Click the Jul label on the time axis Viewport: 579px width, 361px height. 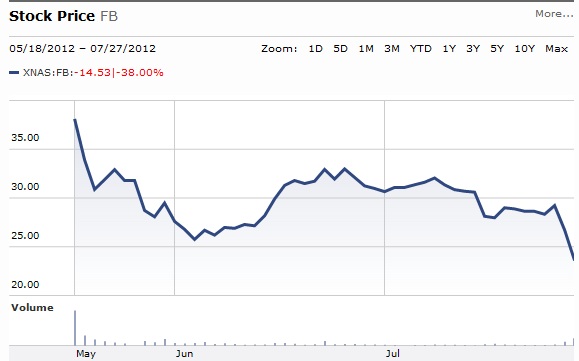393,354
